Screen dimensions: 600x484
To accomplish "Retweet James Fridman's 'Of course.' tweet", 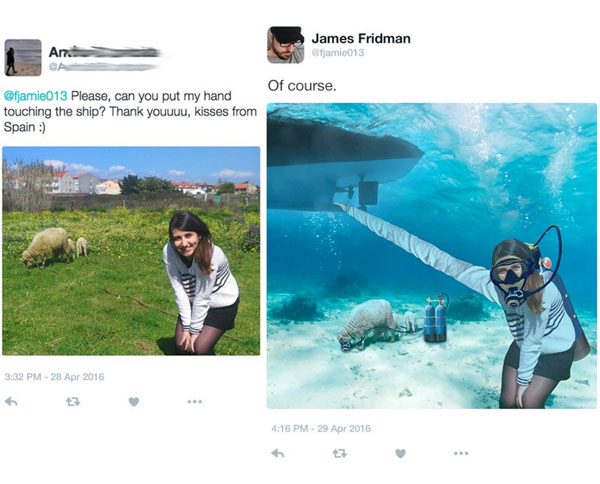I will (x=339, y=453).
